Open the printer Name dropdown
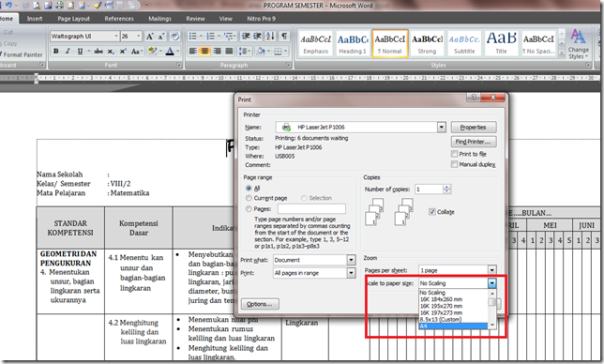604x364 pixels. 442,127
